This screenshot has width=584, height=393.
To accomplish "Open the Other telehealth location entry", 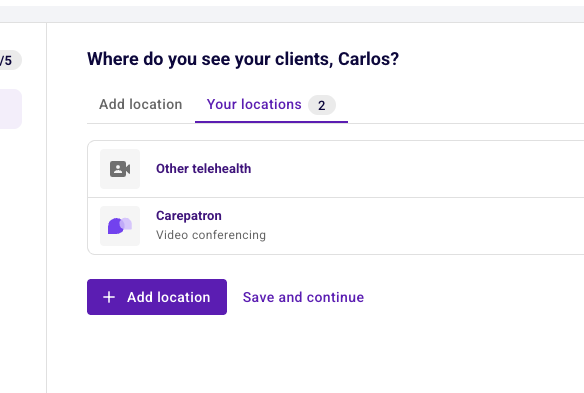I will 336,169.
